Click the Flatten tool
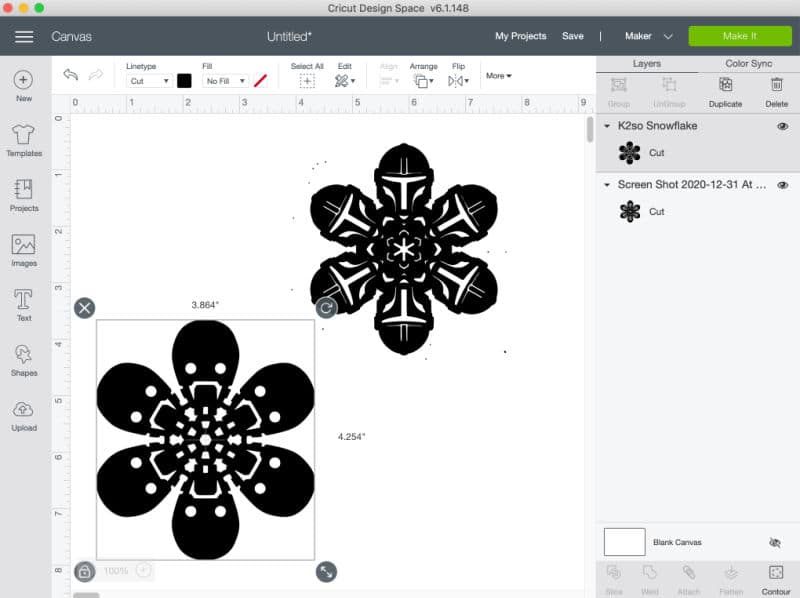The image size is (800, 598). point(731,580)
